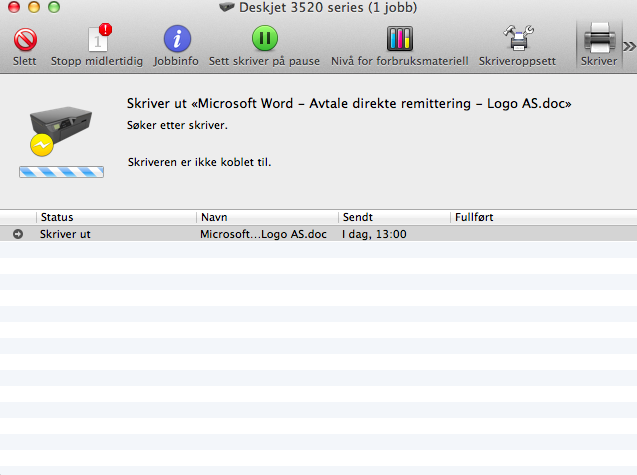Click the small printer icon in title bar
This screenshot has width=637, height=475.
(x=227, y=7)
